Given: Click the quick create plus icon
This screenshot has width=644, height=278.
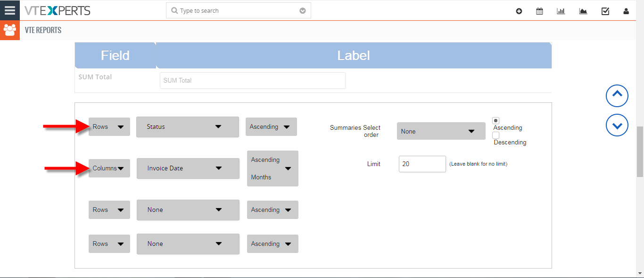Looking at the screenshot, I should tap(519, 11).
